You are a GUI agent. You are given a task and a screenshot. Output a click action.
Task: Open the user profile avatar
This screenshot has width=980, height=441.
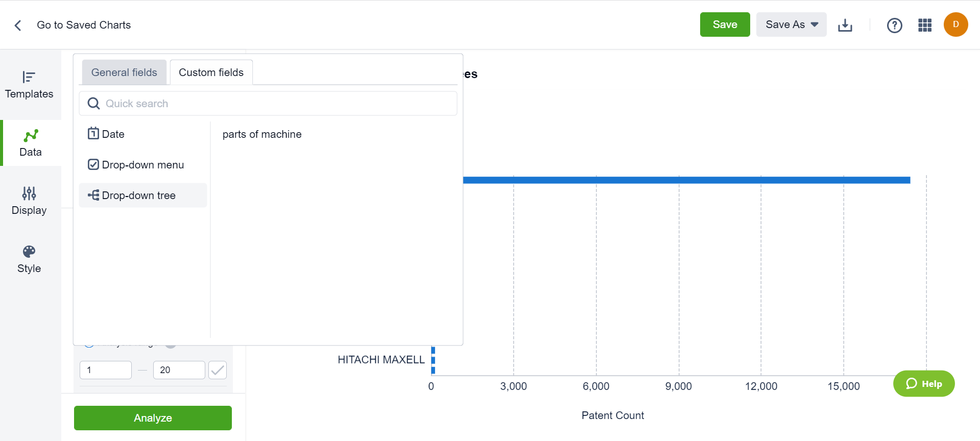955,24
